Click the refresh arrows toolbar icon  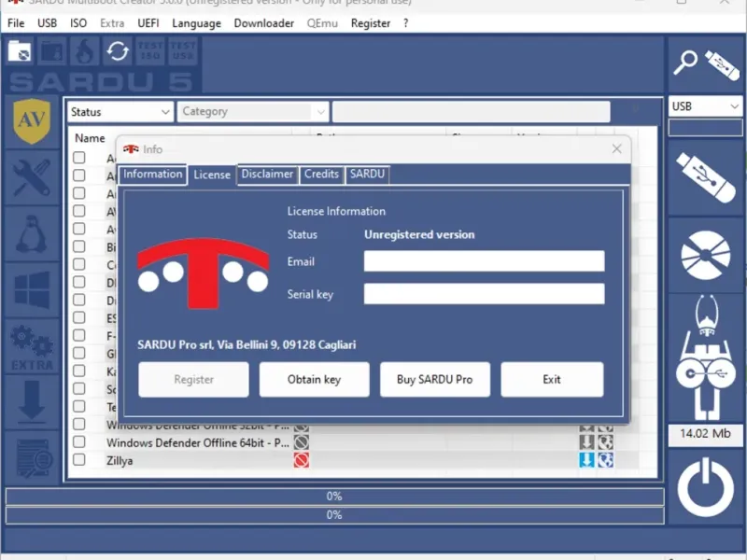pos(118,51)
